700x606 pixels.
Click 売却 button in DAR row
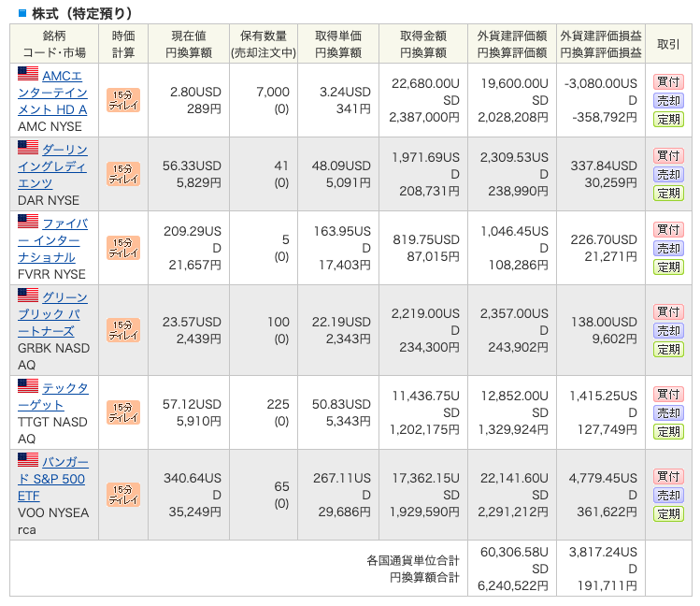[x=668, y=175]
